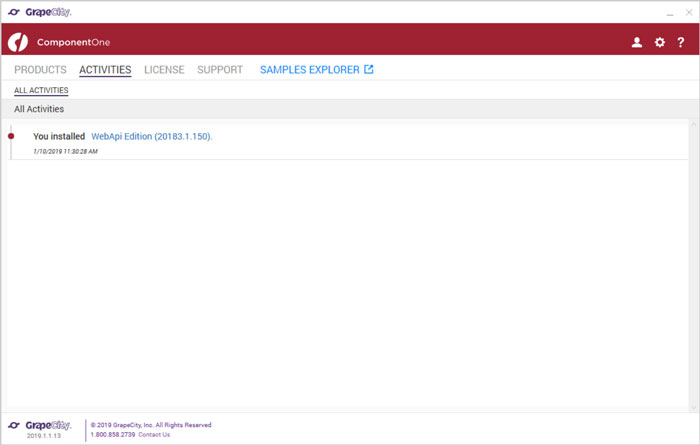Click the scrollbar down arrow
The width and height of the screenshot is (700, 445).
pyautogui.click(x=693, y=408)
